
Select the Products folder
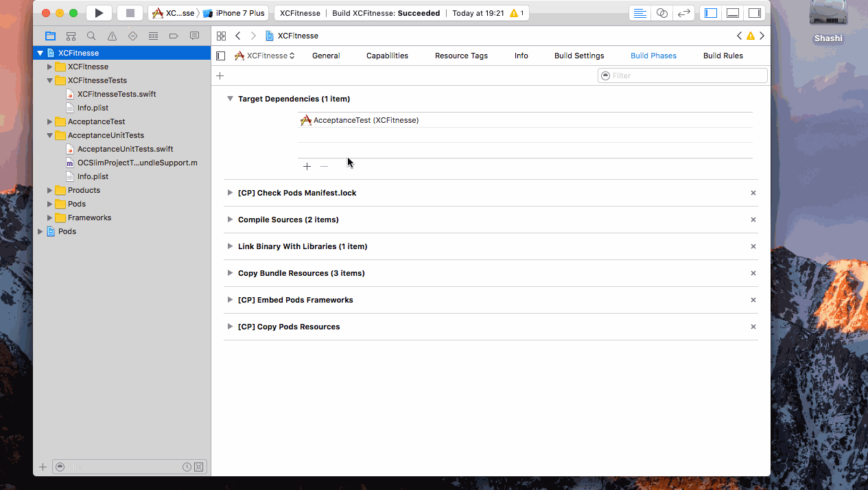pos(84,190)
